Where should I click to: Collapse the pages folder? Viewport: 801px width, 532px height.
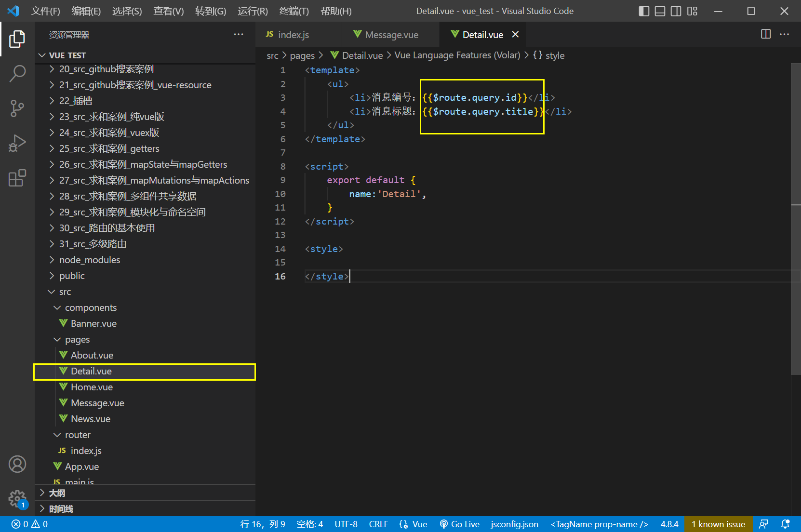[x=145, y=339]
